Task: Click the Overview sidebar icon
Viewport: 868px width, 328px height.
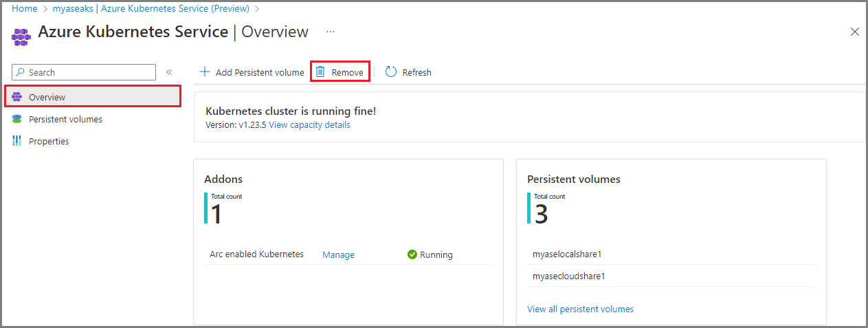Action: coord(17,97)
